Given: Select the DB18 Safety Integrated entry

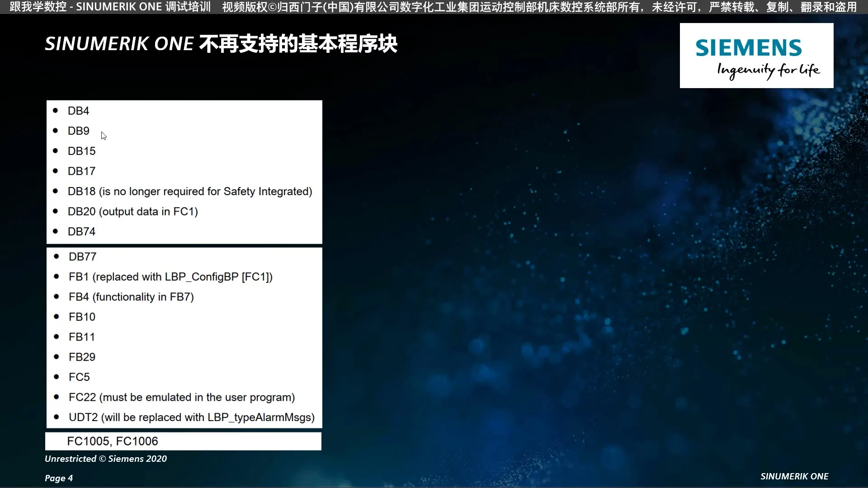Looking at the screenshot, I should pos(190,191).
